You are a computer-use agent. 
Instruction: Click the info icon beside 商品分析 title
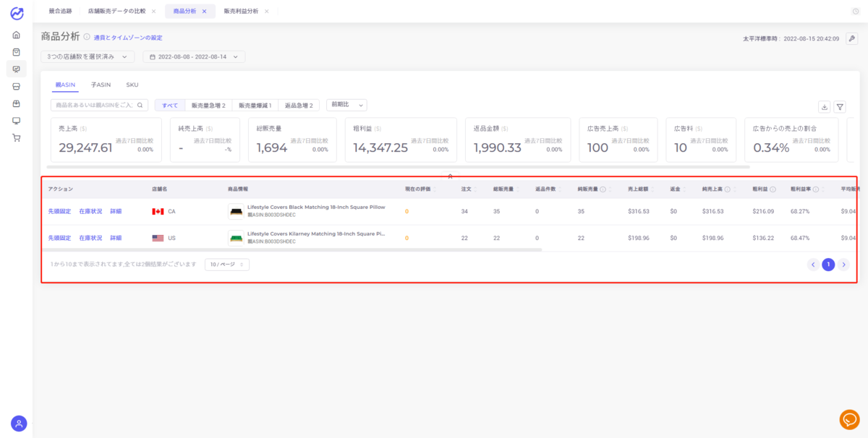point(87,37)
